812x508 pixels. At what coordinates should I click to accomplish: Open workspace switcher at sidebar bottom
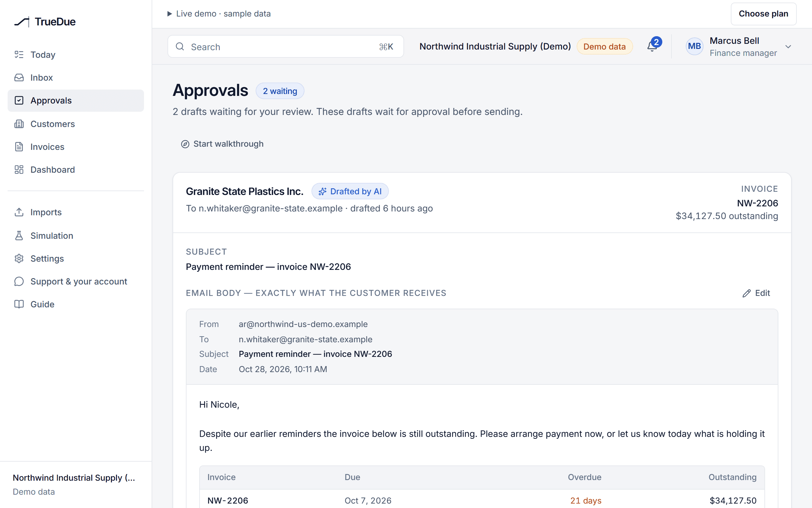[76, 485]
